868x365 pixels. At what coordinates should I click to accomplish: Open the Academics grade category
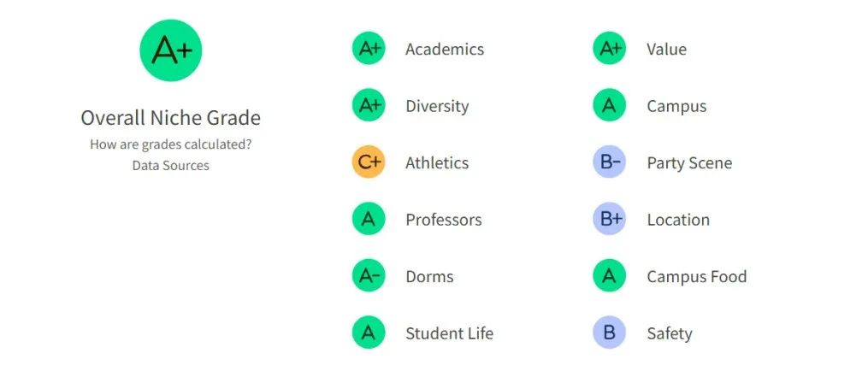[445, 50]
